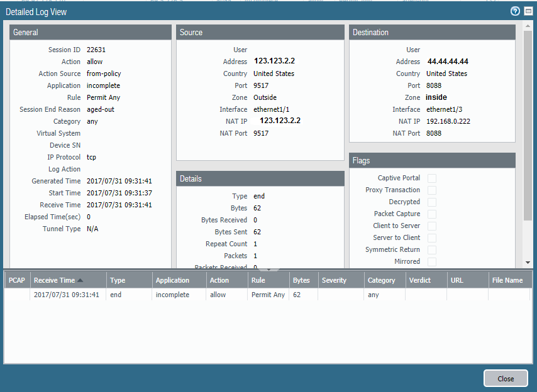Image resolution: width=537 pixels, height=392 pixels.
Task: Check the Decrypted flag box
Action: coord(432,202)
